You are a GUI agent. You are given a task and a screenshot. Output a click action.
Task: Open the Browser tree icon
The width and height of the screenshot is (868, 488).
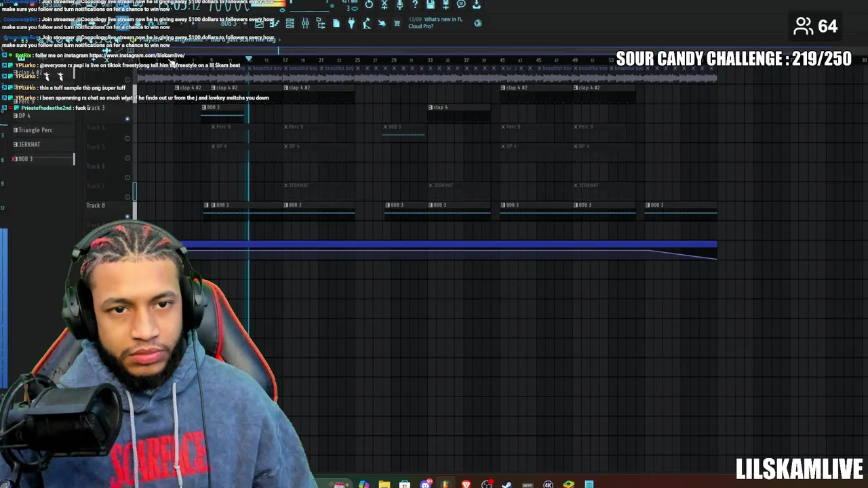point(320,23)
